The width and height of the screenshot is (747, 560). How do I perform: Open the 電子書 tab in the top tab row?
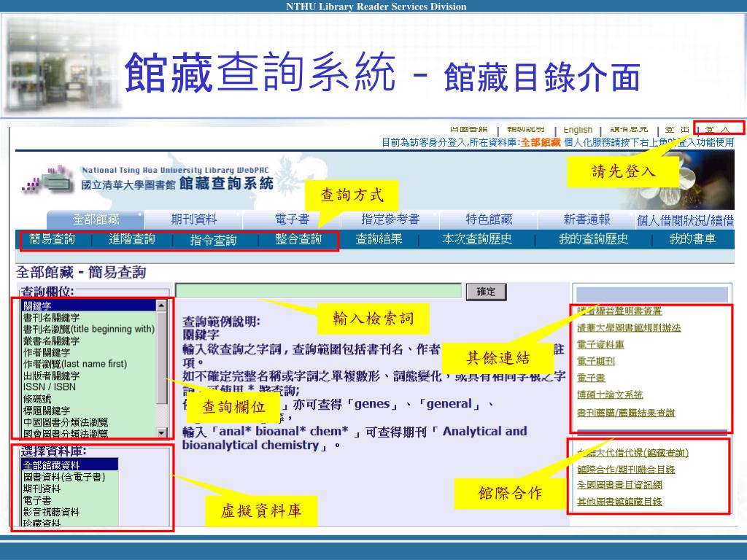click(x=292, y=219)
